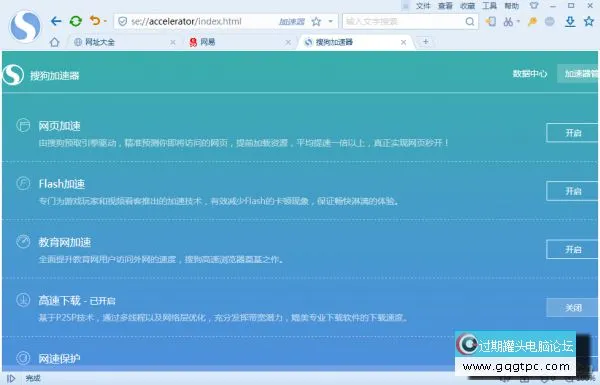Close the 搜狗加速器 tab
The height and width of the screenshot is (385, 600).
point(403,42)
